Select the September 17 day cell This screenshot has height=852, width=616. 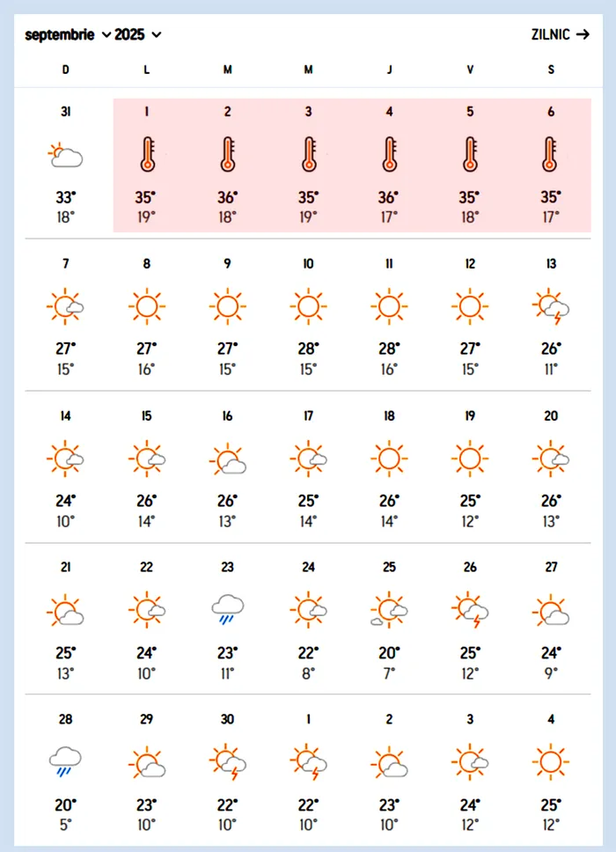click(308, 462)
